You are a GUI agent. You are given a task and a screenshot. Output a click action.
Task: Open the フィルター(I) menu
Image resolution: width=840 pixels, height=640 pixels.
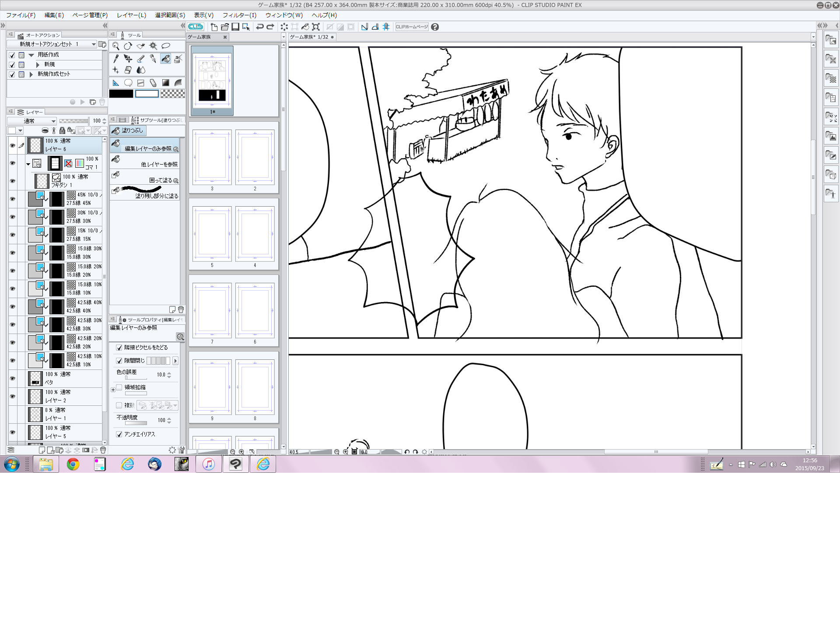tap(239, 15)
